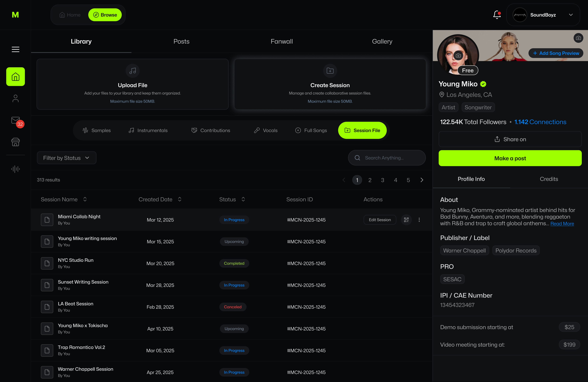Expand the Filter by Status dropdown
Image resolution: width=588 pixels, height=382 pixels.
[66, 158]
